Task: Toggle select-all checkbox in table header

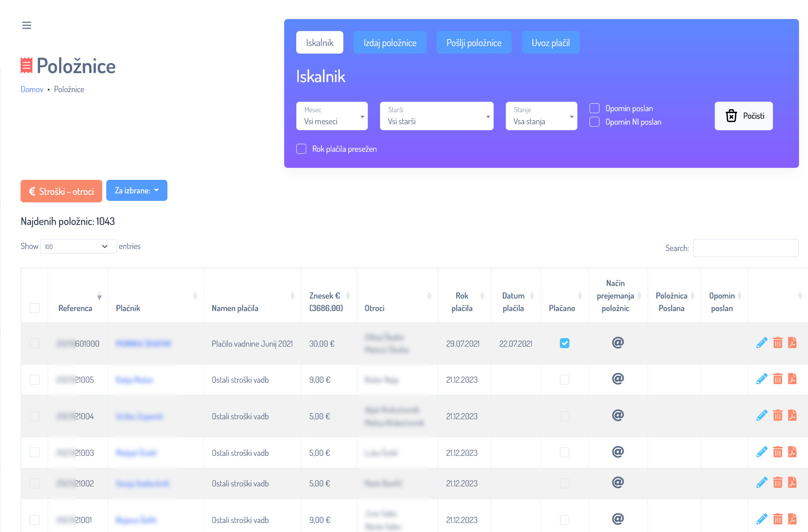Action: pos(35,308)
